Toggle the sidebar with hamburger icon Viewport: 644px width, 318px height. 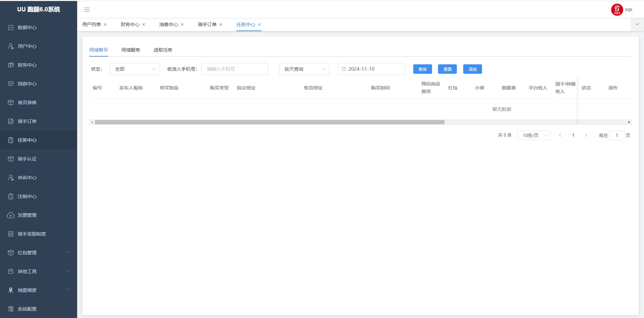(x=87, y=10)
